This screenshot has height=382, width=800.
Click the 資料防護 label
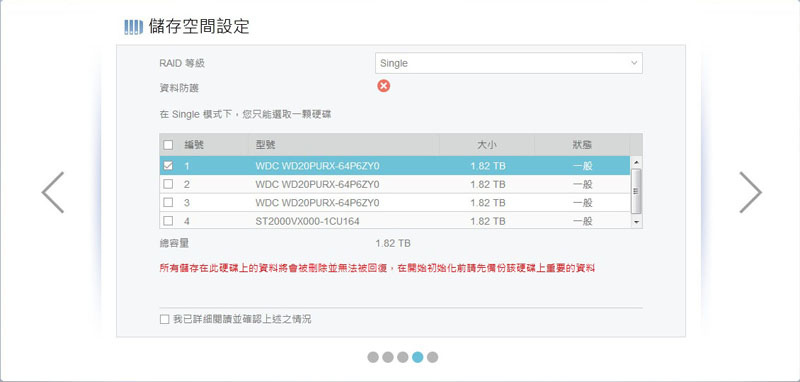(x=179, y=88)
